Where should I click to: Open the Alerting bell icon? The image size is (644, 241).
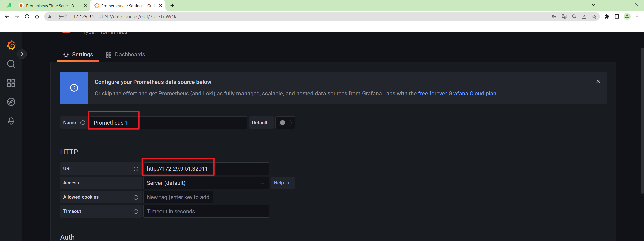click(11, 121)
